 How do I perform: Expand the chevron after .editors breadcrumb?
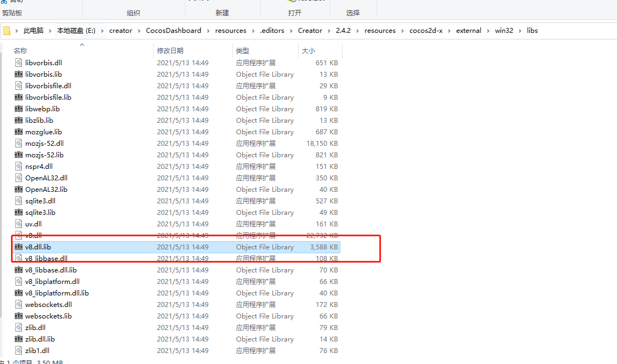tap(291, 31)
